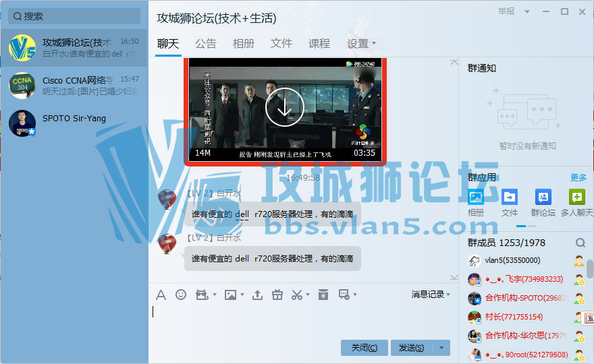Click the search box in sidebar
Image resolution: width=594 pixels, height=364 pixels.
tap(74, 16)
